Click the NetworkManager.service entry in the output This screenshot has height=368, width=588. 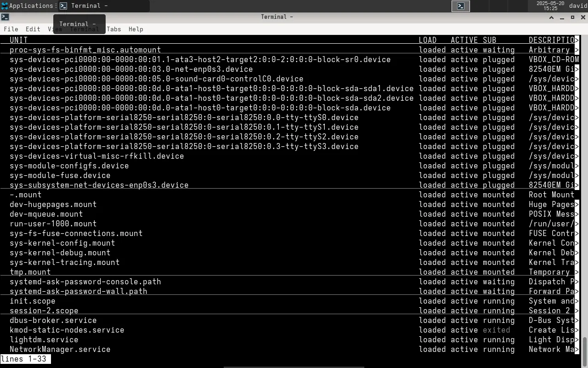pos(60,349)
